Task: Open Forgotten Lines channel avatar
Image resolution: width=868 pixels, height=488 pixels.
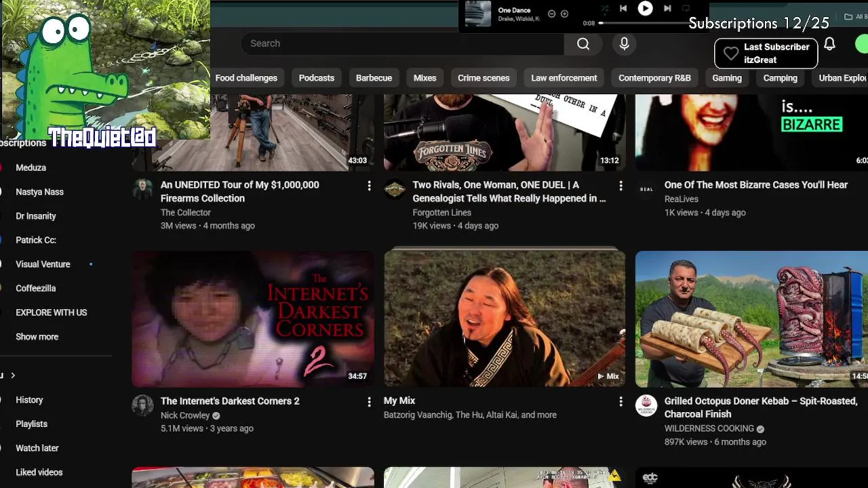Action: (x=395, y=190)
